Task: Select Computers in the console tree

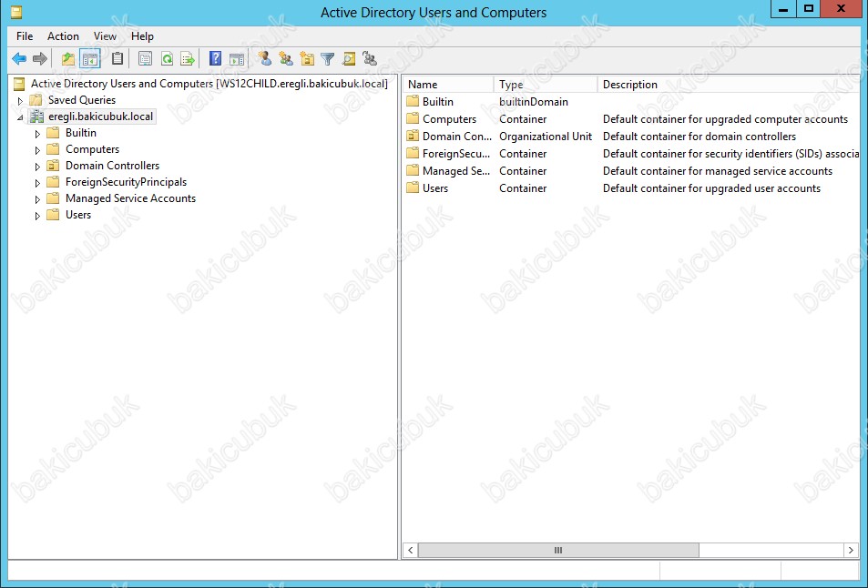Action: point(92,149)
